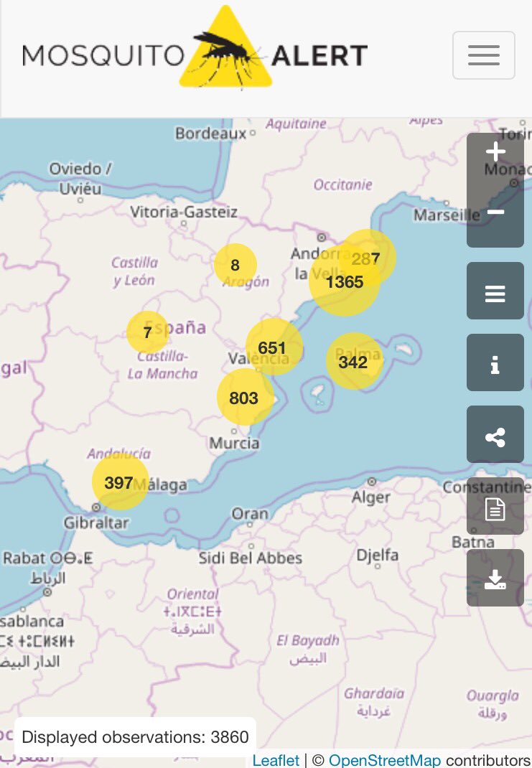Follow the Leaflet attribution link

coord(275,760)
